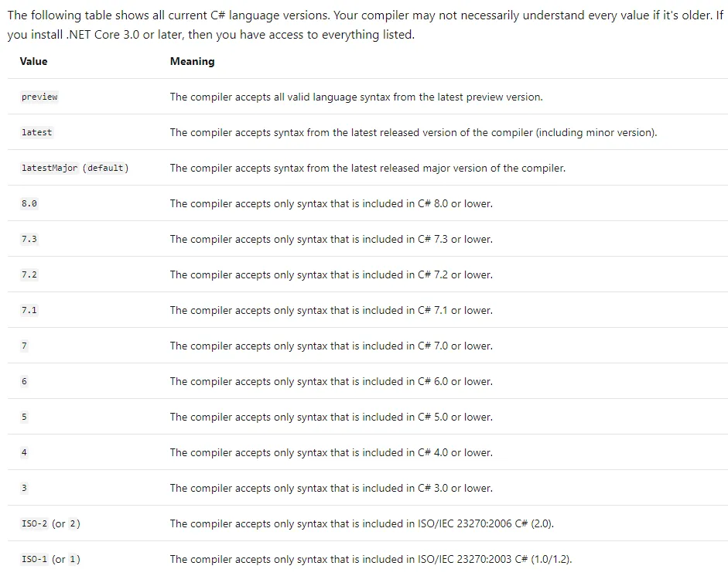Image resolution: width=728 pixels, height=576 pixels.
Task: Click the 'latest' value code cell
Action: click(36, 132)
